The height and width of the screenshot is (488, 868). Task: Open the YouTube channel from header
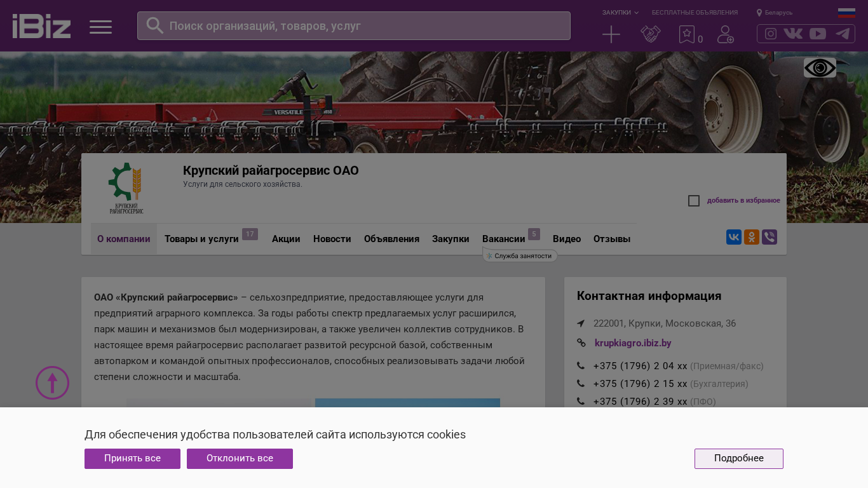[818, 34]
